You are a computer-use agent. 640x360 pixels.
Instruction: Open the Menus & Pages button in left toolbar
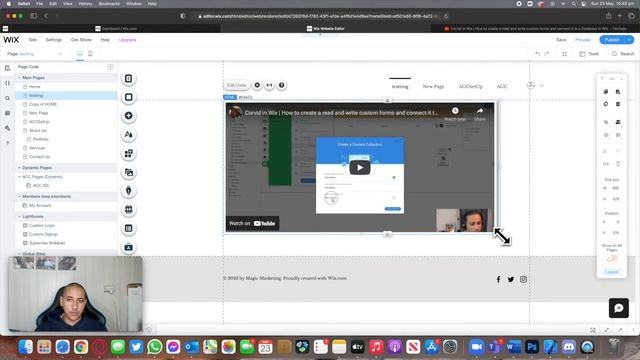(129, 78)
